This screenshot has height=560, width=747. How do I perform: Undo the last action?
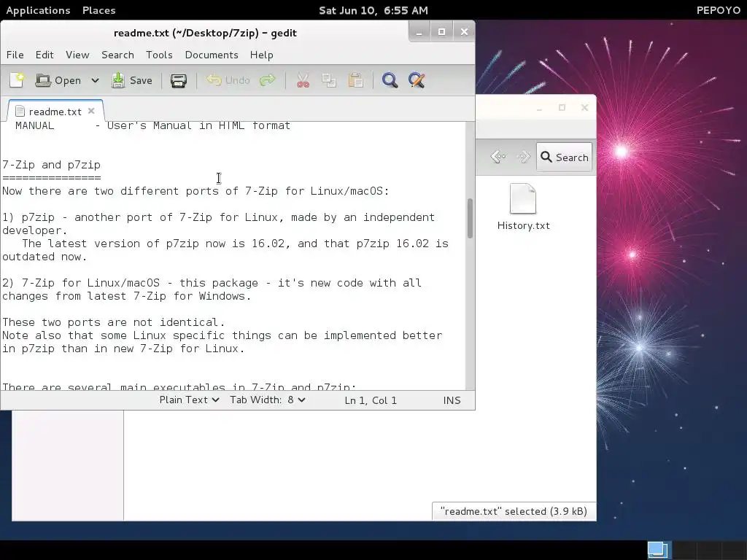228,80
